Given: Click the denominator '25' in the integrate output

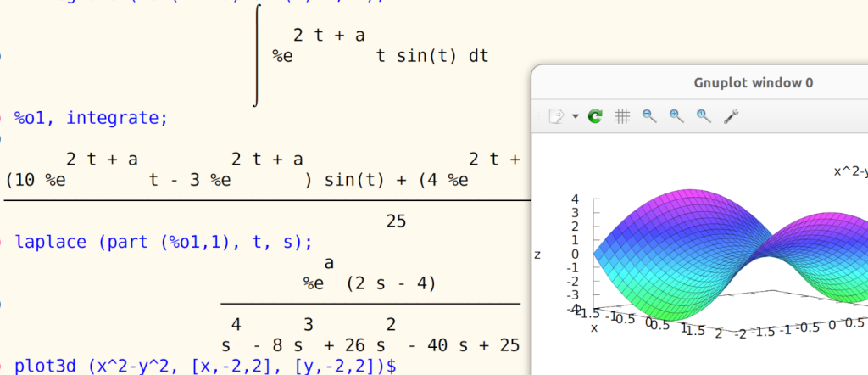Looking at the screenshot, I should [397, 221].
